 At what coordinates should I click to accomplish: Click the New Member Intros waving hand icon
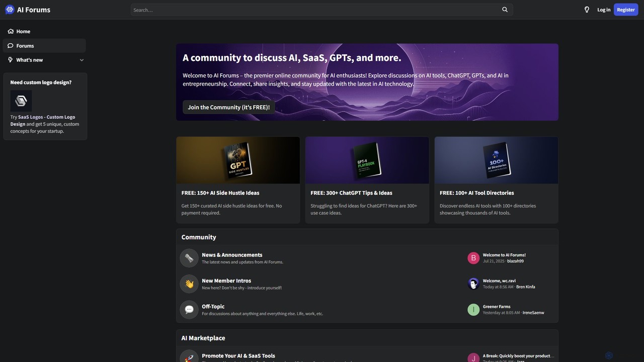(189, 284)
